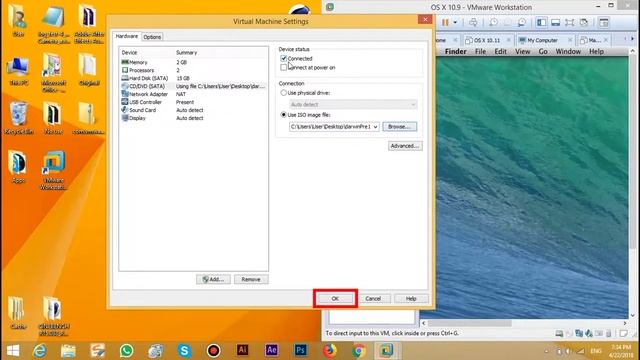
Task: Select the Display device row
Action: point(193,118)
